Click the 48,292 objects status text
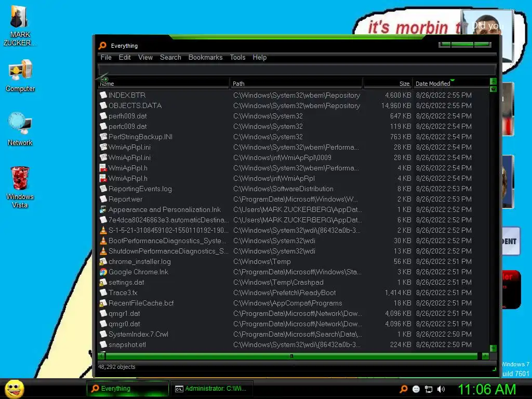This screenshot has height=399, width=532. (117, 367)
